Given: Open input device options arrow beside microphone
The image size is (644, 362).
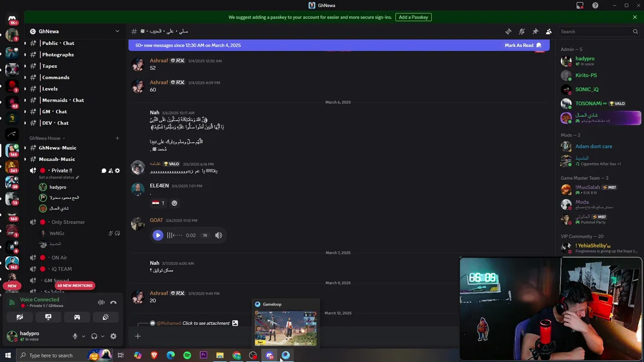Looking at the screenshot, I should click(84, 336).
